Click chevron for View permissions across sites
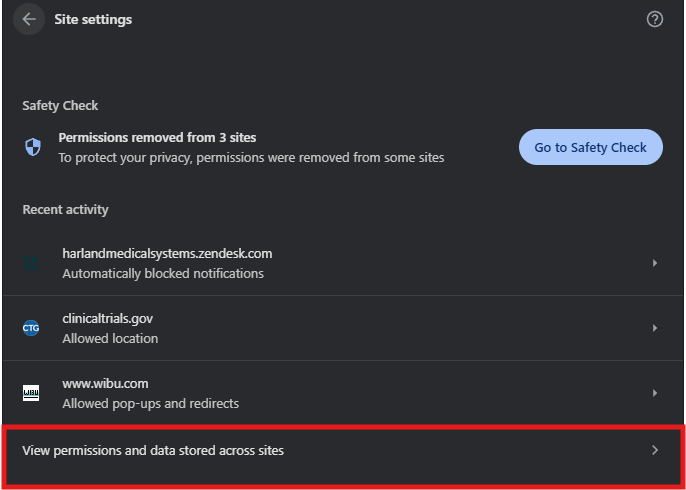 655,451
